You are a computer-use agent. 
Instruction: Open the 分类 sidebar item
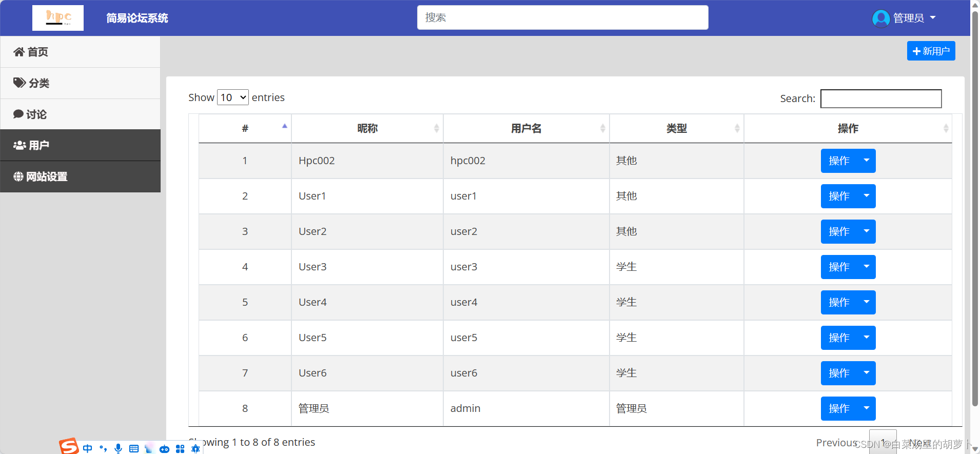[80, 83]
